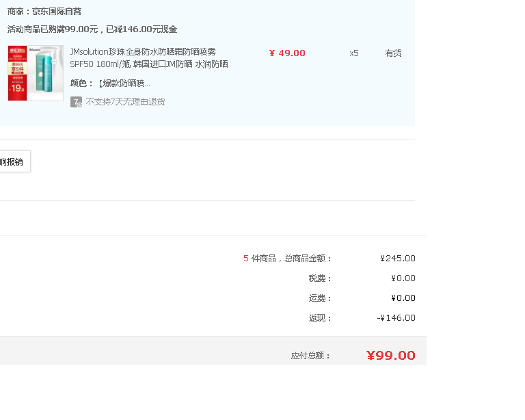Select the 税费 value ¥0.00
The width and height of the screenshot is (525, 420).
pyautogui.click(x=403, y=278)
